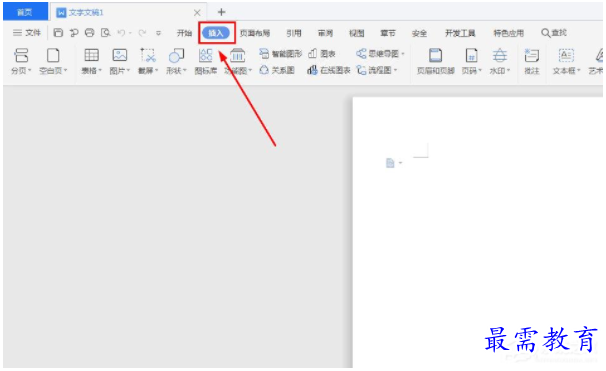Screen dimensions: 606x371
Task: Insert a 关系图 relationship diagram
Action: pyautogui.click(x=277, y=70)
